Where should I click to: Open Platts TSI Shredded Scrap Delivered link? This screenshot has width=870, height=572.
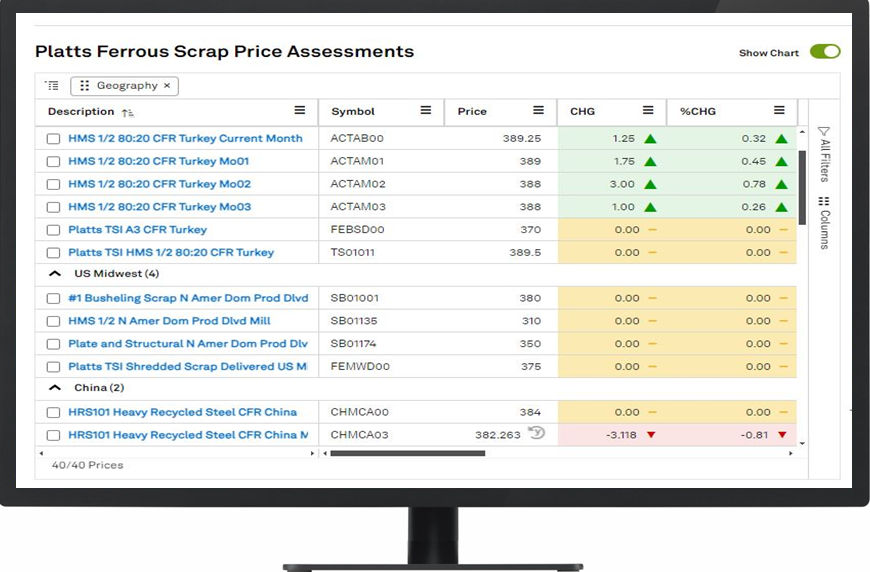(188, 366)
